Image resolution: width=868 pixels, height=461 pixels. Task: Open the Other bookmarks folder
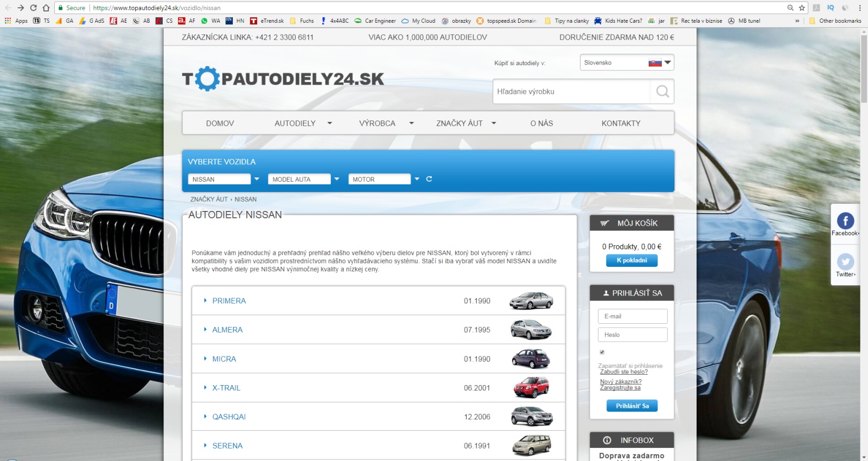point(835,21)
